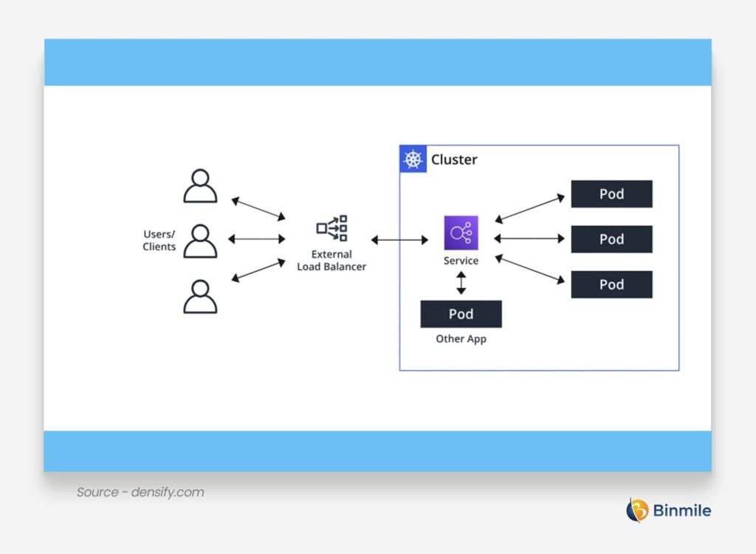The width and height of the screenshot is (756, 554).
Task: Click the network branch symbol inside Service
Action: (x=460, y=233)
